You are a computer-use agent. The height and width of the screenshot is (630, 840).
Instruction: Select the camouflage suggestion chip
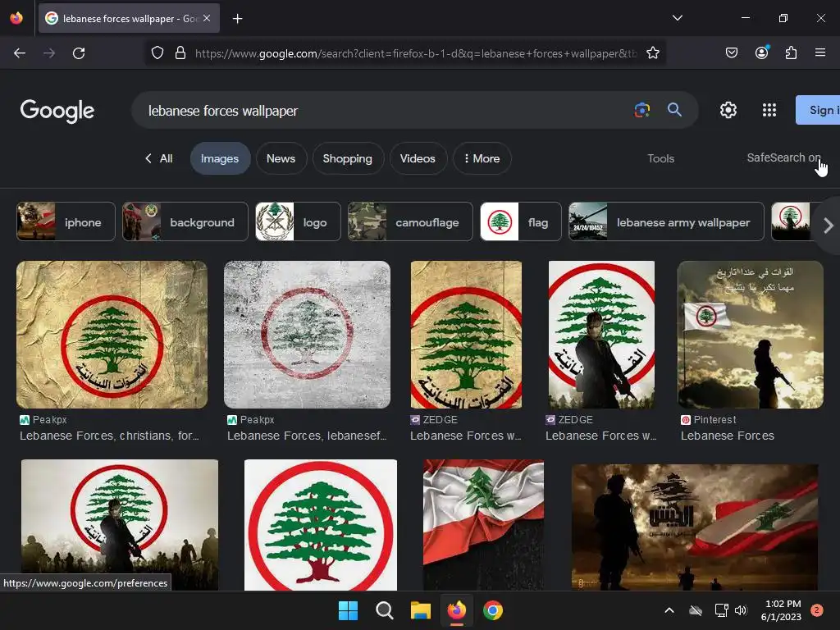[410, 221]
